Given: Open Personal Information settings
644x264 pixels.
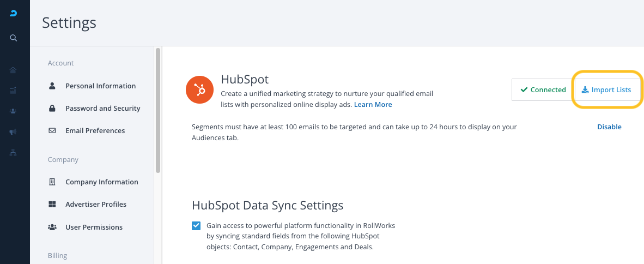Looking at the screenshot, I should (100, 86).
